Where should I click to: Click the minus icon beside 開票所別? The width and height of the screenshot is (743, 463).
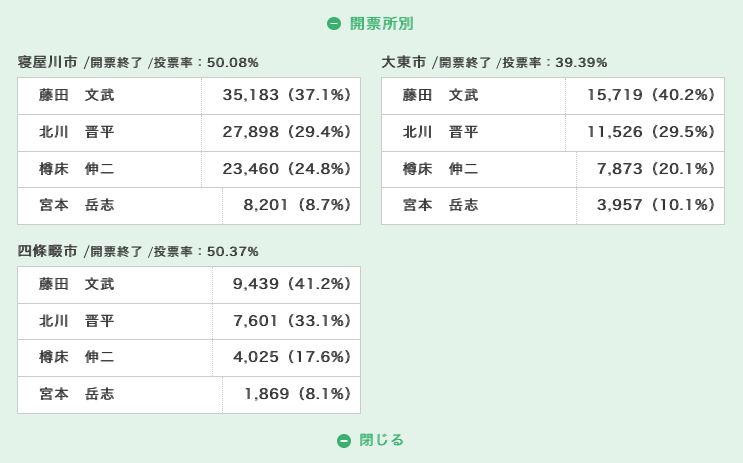point(334,24)
